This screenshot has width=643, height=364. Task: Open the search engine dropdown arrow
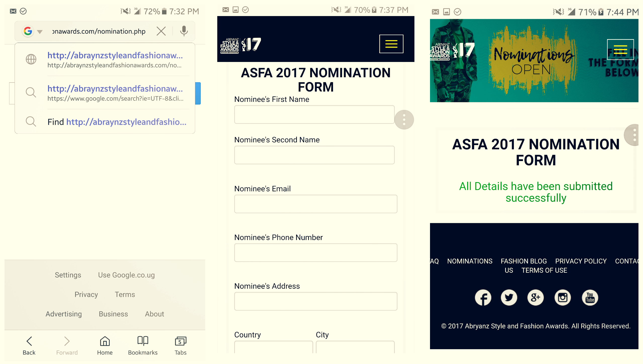coord(40,32)
